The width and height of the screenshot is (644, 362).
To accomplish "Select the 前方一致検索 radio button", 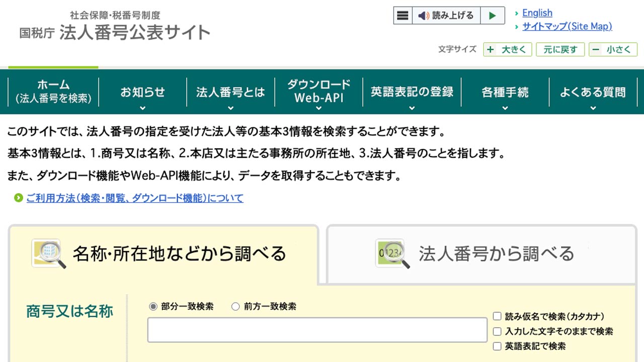I will pos(235,306).
